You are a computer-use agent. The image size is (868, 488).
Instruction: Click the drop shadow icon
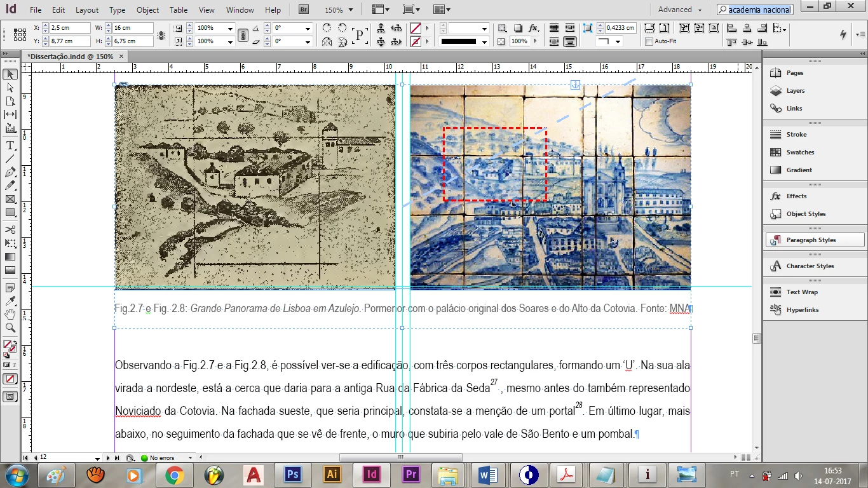coord(518,28)
